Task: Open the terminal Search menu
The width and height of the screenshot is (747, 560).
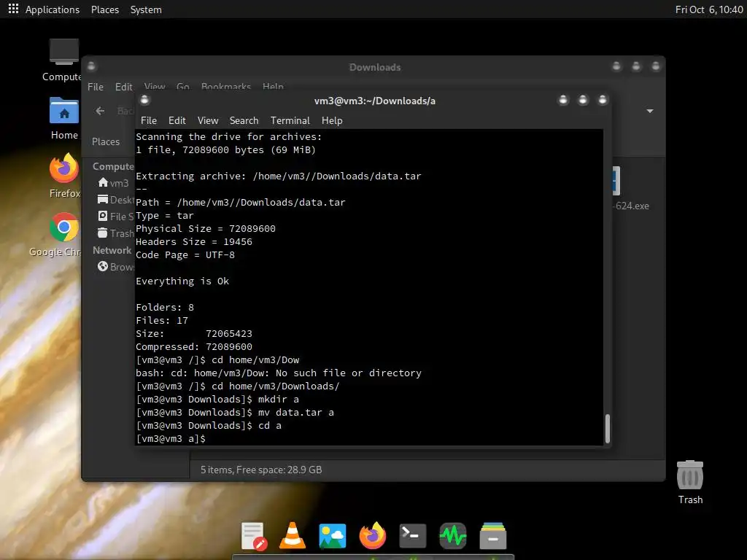Action: 244,120
